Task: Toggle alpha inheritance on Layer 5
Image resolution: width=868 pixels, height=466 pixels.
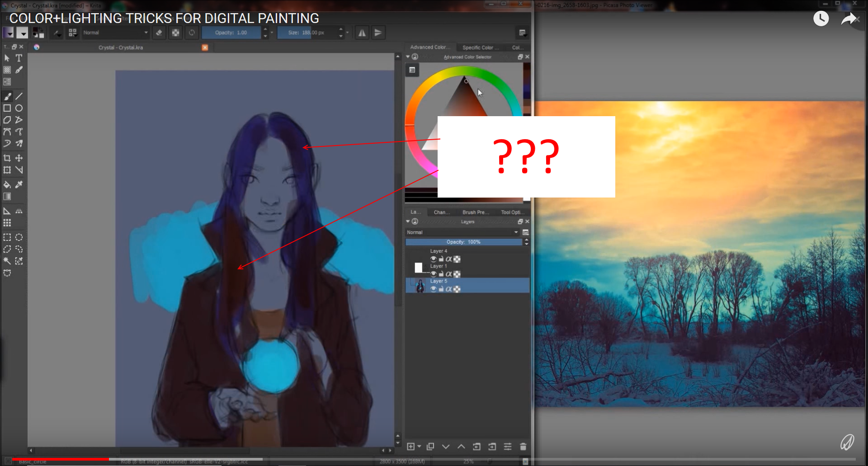Action: coord(448,289)
